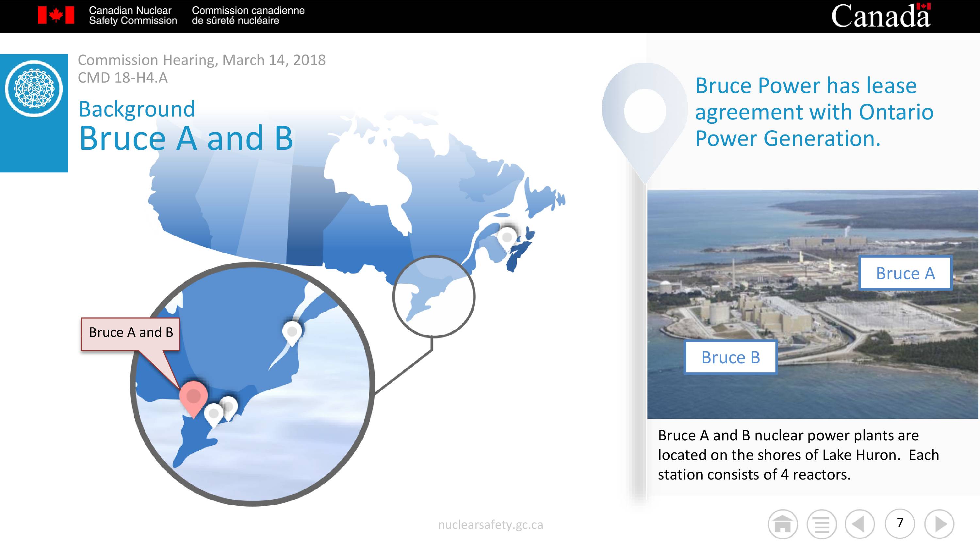Image resolution: width=980 pixels, height=551 pixels.
Task: Open the table of contents menu icon
Action: (x=821, y=524)
